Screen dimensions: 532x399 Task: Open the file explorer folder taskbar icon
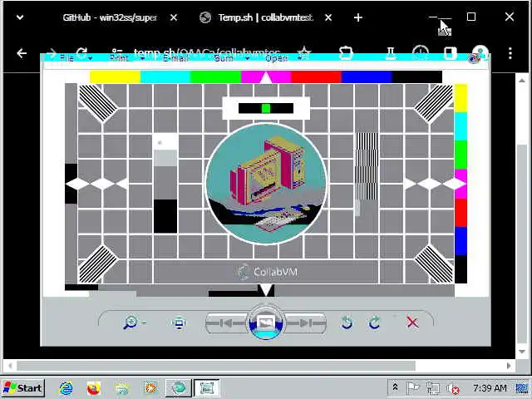[x=122, y=388]
